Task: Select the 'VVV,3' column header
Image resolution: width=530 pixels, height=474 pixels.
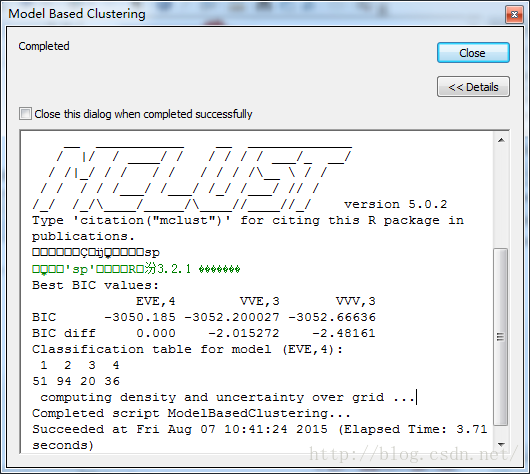Action: (x=356, y=301)
